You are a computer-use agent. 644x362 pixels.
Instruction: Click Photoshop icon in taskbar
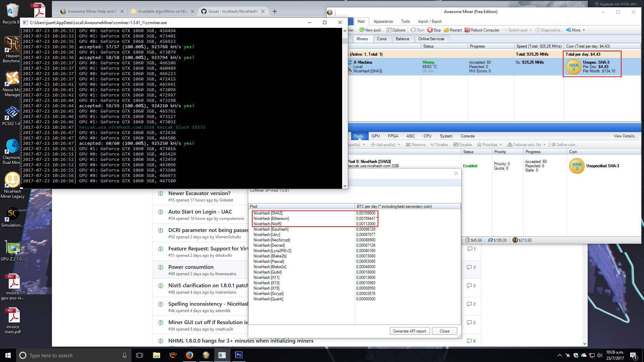click(x=239, y=355)
